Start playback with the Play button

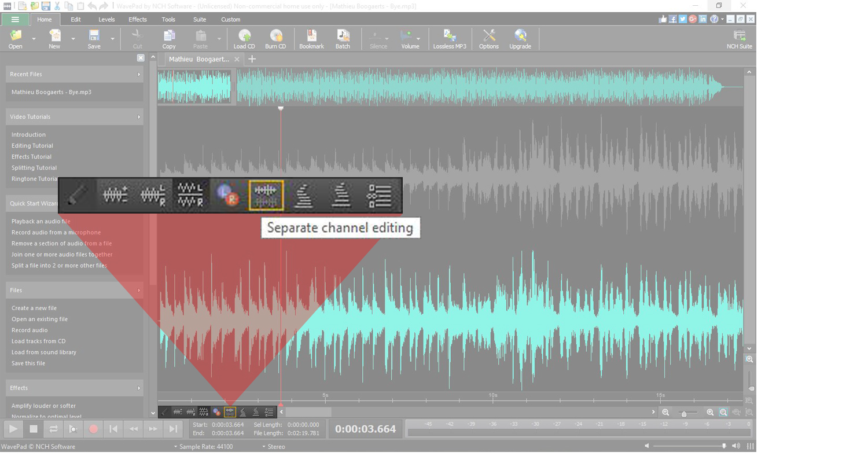click(x=13, y=429)
